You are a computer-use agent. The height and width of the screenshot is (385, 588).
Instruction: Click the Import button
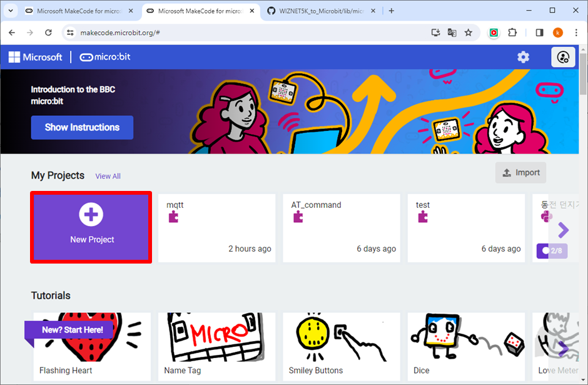click(520, 173)
